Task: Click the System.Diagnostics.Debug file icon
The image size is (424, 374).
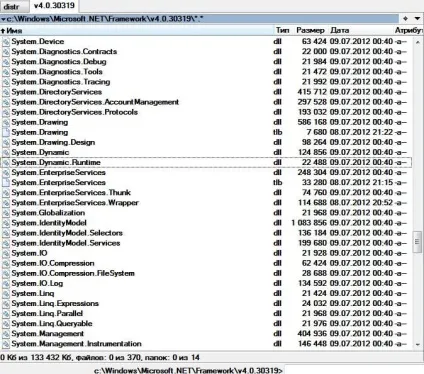Action: (6, 62)
